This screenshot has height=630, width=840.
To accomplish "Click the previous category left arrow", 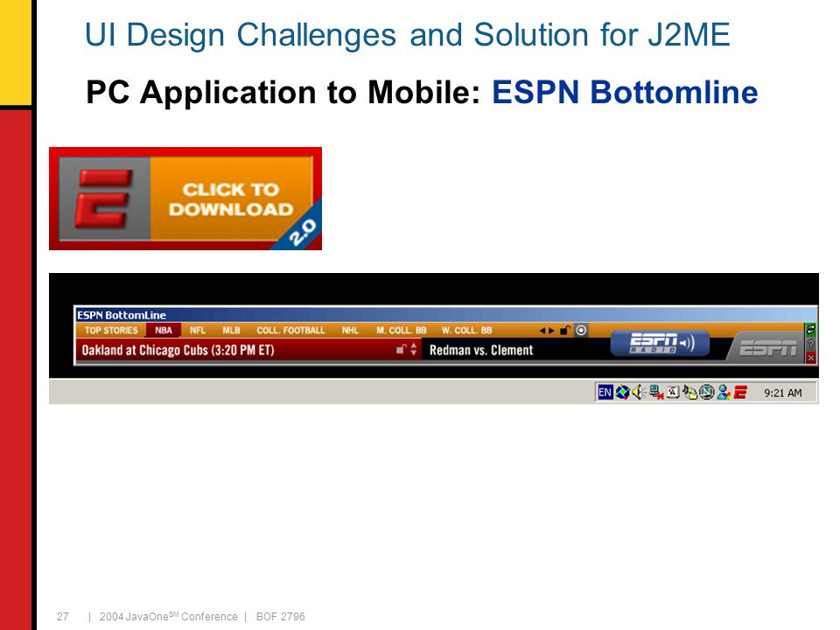I will pyautogui.click(x=542, y=331).
